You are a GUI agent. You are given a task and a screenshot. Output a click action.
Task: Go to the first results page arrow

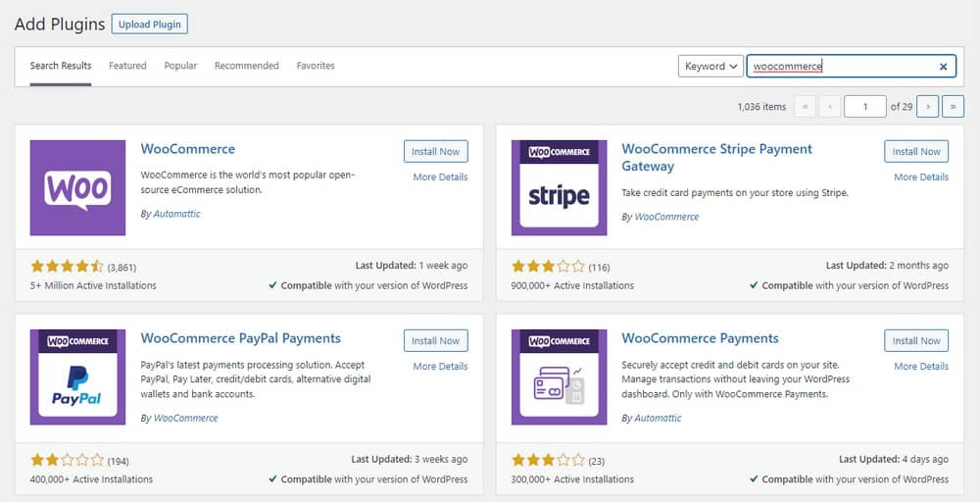(x=805, y=106)
